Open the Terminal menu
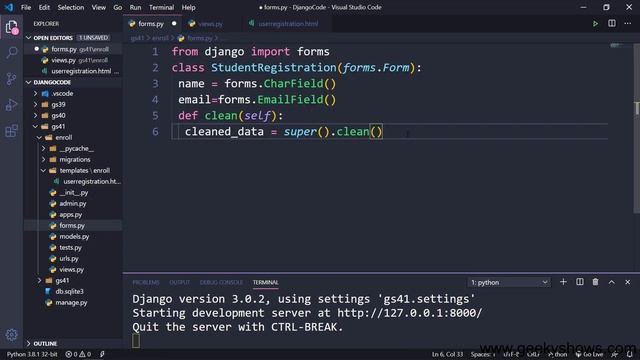 tap(161, 7)
